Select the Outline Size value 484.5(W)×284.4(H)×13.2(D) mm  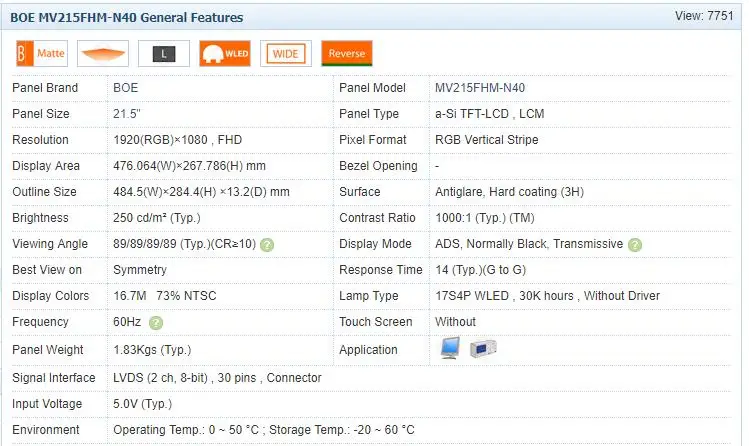tap(202, 192)
